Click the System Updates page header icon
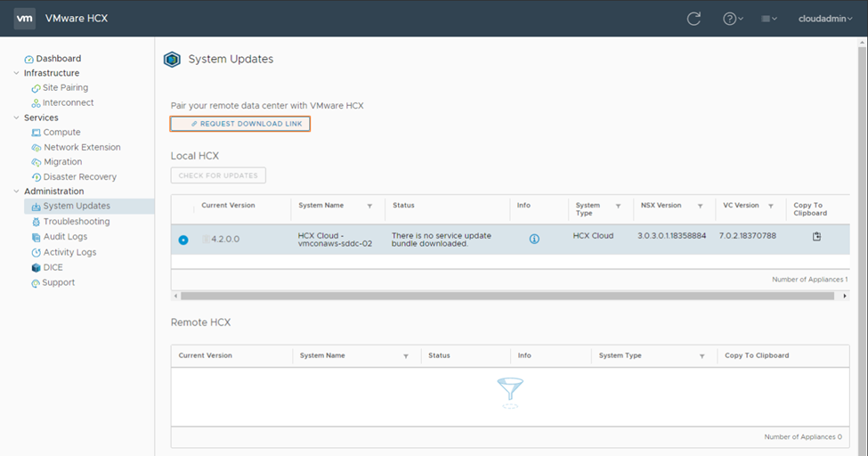The height and width of the screenshot is (456, 868). coord(172,60)
